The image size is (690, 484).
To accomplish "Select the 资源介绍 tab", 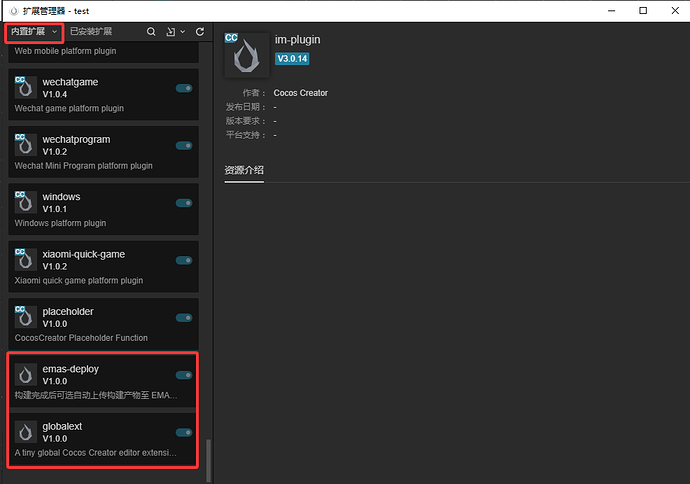I will click(244, 170).
